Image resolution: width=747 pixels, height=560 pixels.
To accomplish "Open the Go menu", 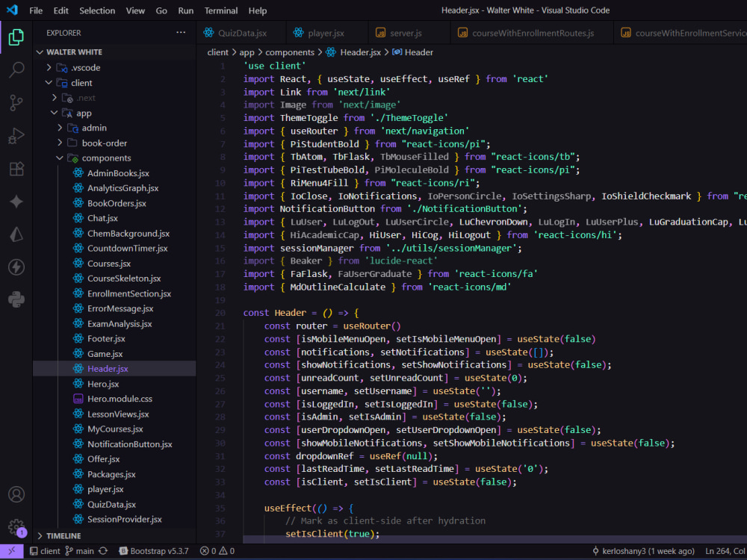I will click(x=161, y=10).
